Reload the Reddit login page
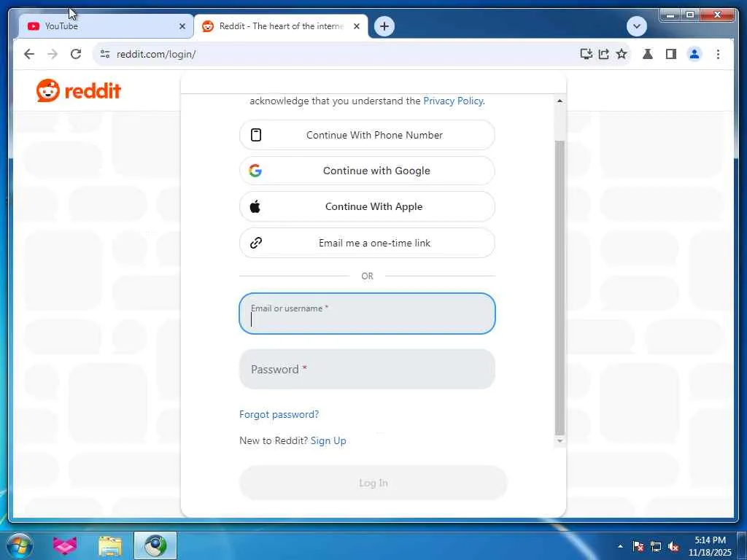Screen dimensions: 747x560 (x=76, y=54)
